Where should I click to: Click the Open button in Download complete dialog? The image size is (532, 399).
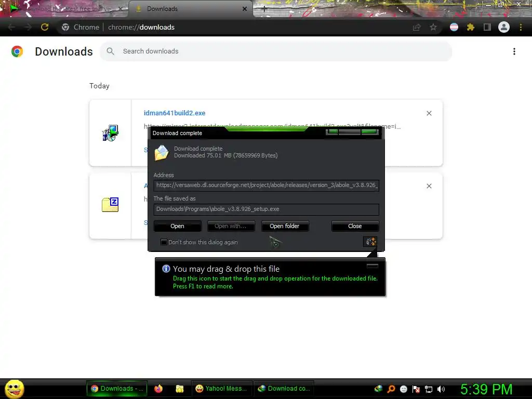click(x=178, y=226)
